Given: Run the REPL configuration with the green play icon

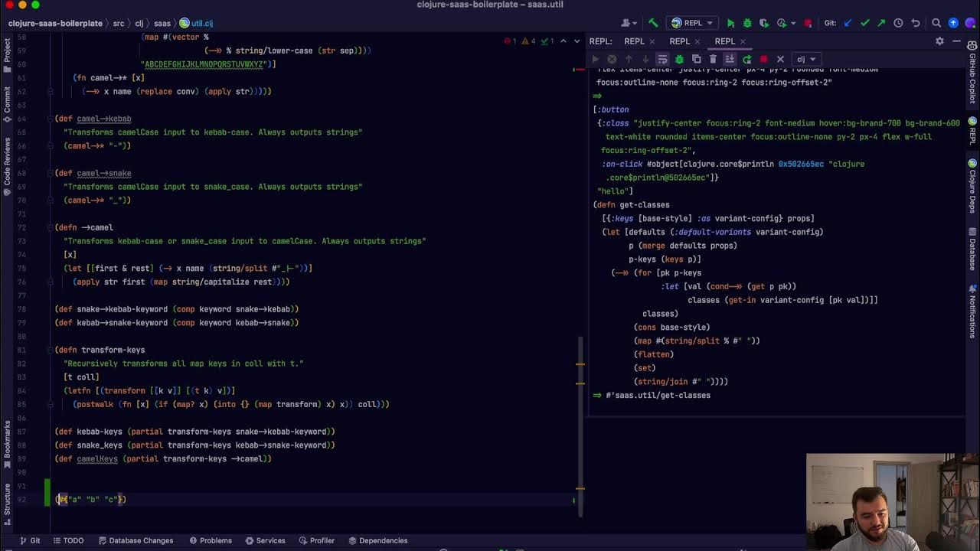Looking at the screenshot, I should tap(730, 23).
